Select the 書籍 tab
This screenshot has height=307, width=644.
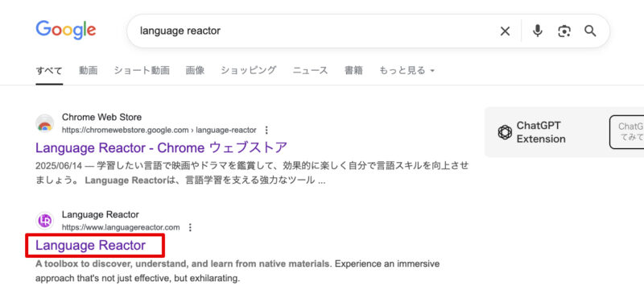tap(353, 71)
